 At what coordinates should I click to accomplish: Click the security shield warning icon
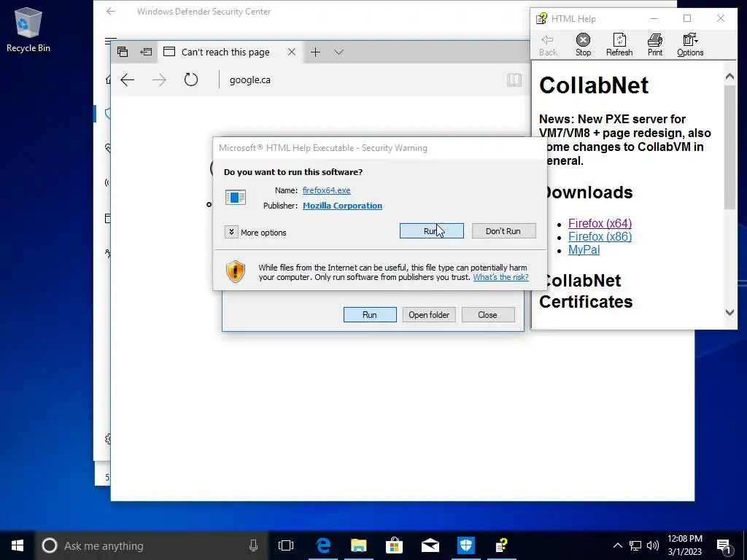[x=236, y=271]
